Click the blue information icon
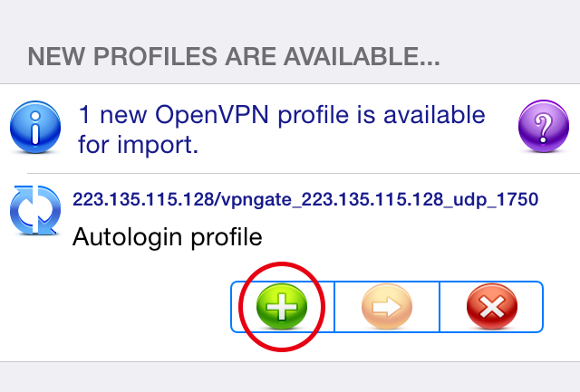This screenshot has height=392, width=580. point(35,127)
